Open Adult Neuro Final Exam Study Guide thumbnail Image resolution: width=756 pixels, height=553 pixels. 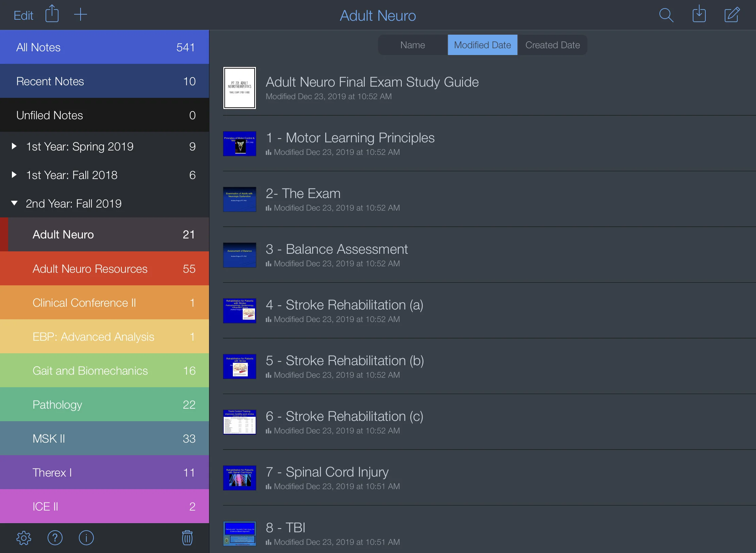tap(239, 88)
